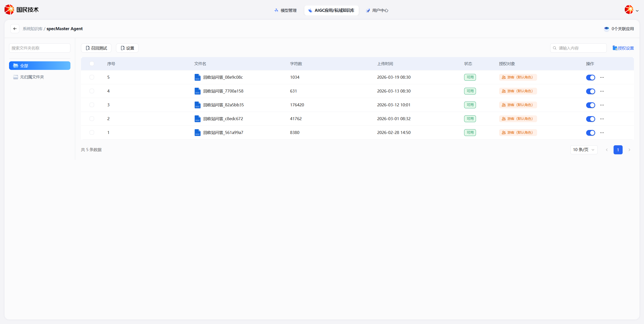Open the 无归属文件夹 folder
This screenshot has height=324, width=644.
(x=32, y=77)
